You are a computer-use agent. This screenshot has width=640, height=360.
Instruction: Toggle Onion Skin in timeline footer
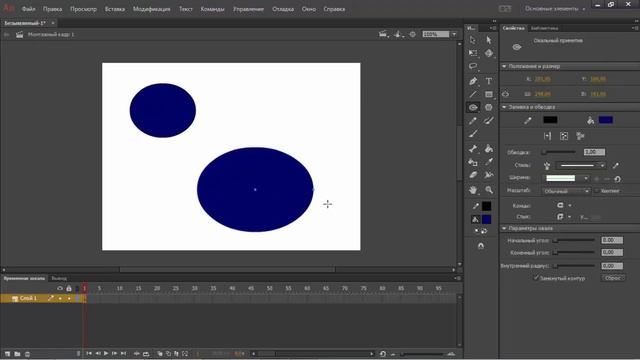(x=160, y=353)
